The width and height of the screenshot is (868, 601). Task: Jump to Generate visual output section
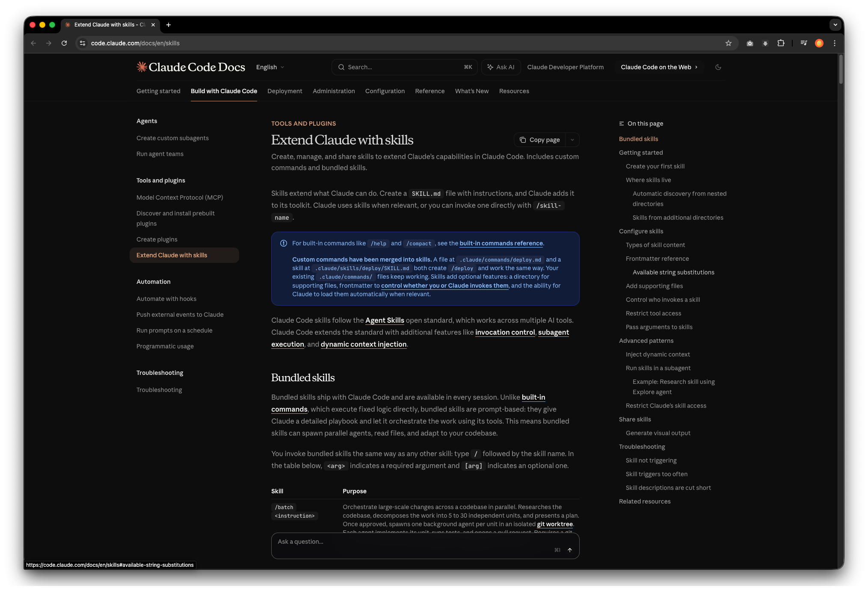tap(658, 433)
